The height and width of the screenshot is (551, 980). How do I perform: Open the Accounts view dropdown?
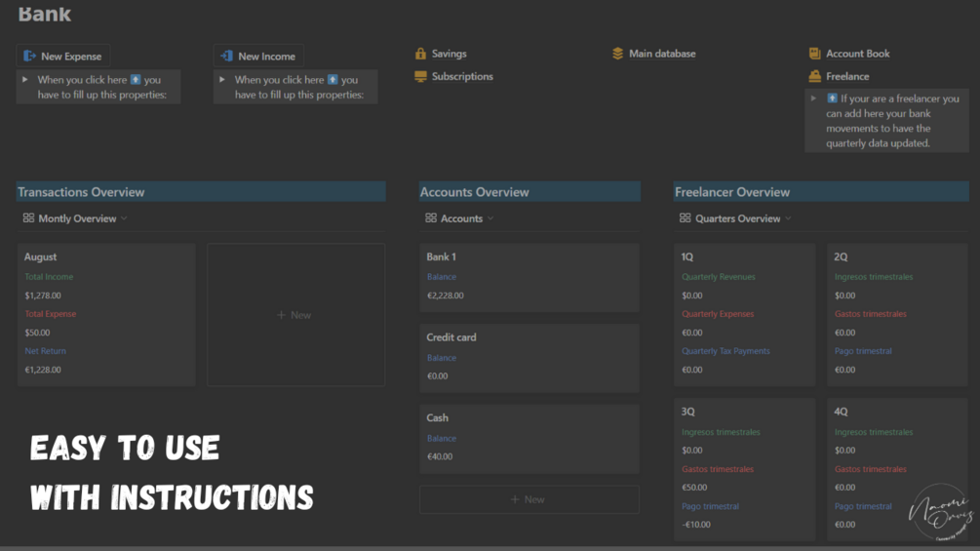coord(490,218)
